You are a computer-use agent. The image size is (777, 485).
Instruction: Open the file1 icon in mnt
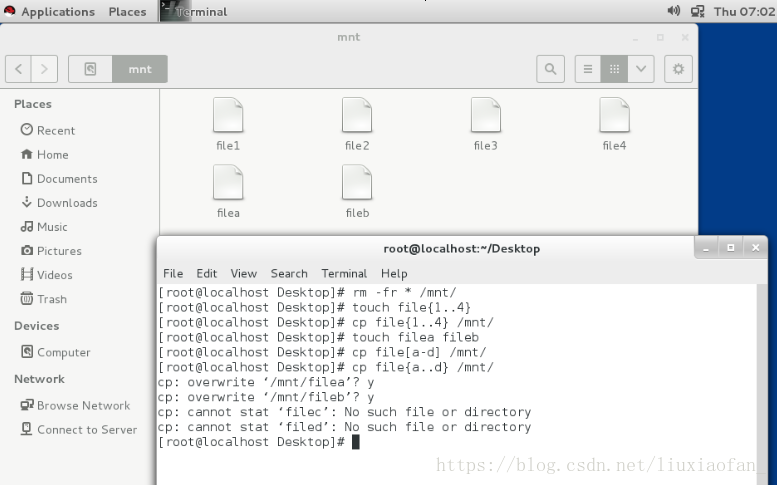228,115
